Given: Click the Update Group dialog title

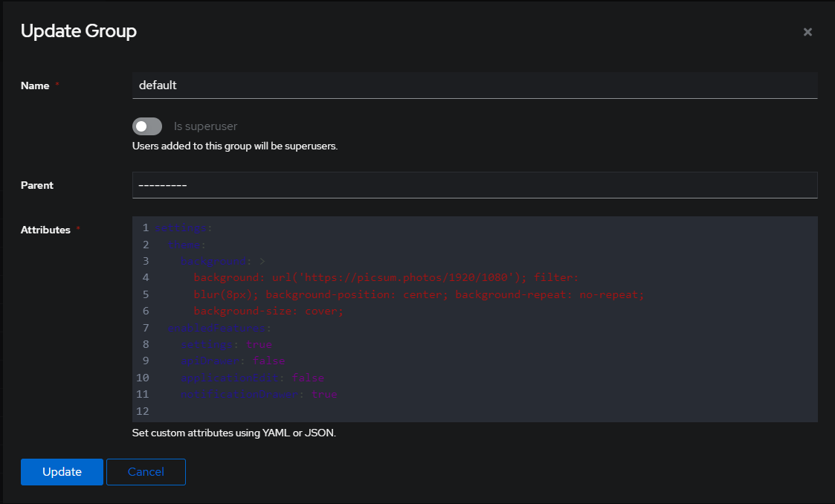Looking at the screenshot, I should pyautogui.click(x=78, y=31).
